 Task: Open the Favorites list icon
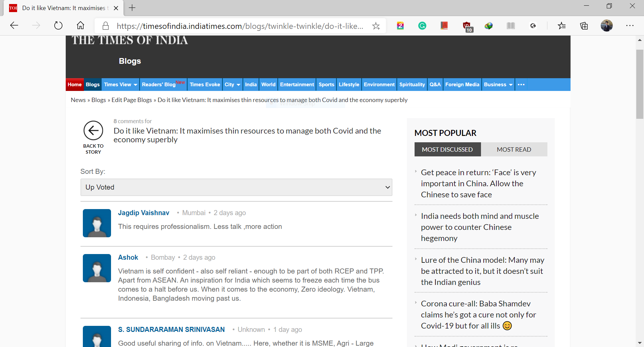562,26
